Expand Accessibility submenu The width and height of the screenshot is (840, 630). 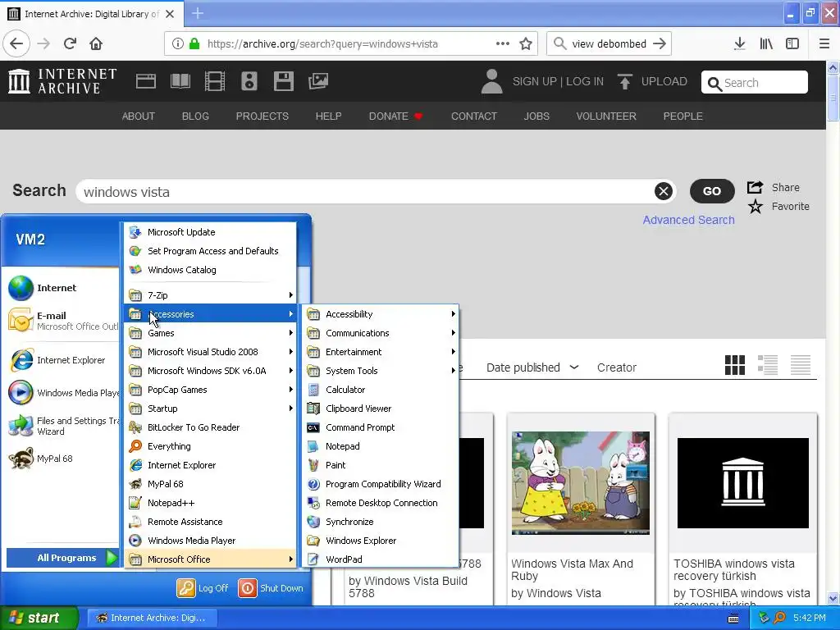(x=380, y=314)
